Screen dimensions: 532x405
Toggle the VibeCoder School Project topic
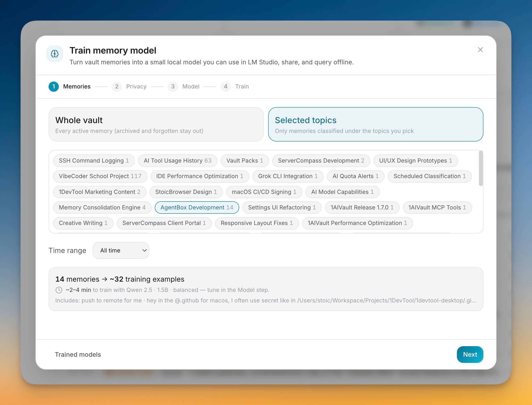[x=100, y=176]
